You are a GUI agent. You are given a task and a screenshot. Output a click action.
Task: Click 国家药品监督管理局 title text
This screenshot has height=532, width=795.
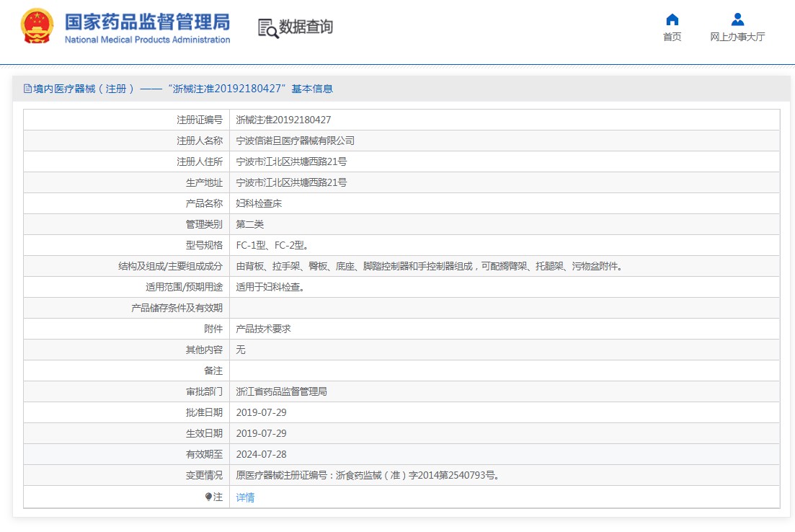[147, 22]
